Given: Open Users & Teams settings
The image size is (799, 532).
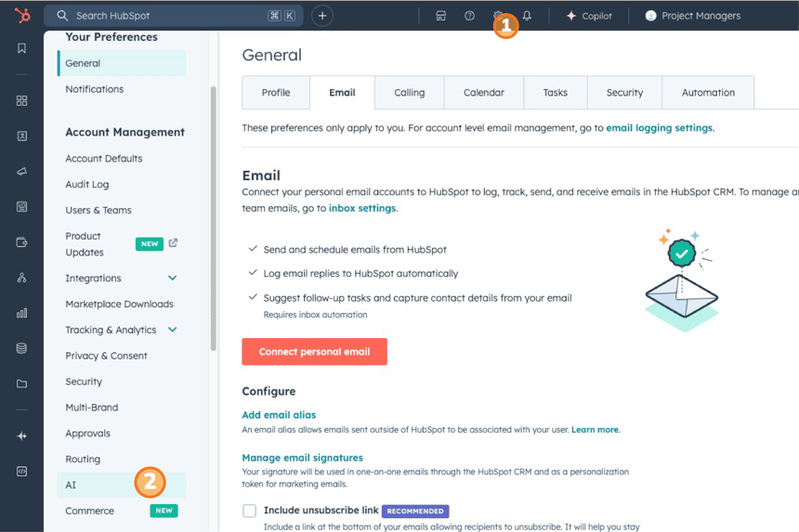Looking at the screenshot, I should [98, 210].
